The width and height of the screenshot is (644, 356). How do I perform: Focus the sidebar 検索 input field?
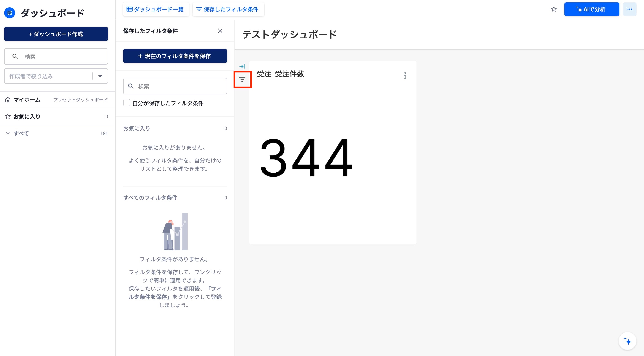(x=56, y=57)
